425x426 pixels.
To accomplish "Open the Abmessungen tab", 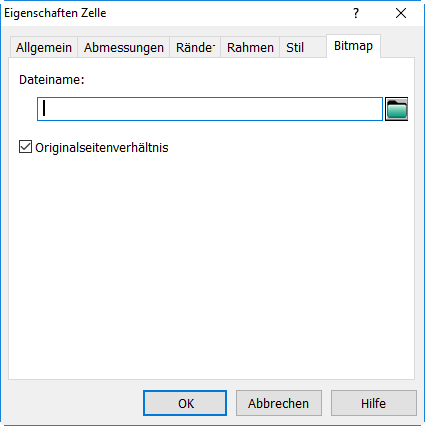I will 124,47.
